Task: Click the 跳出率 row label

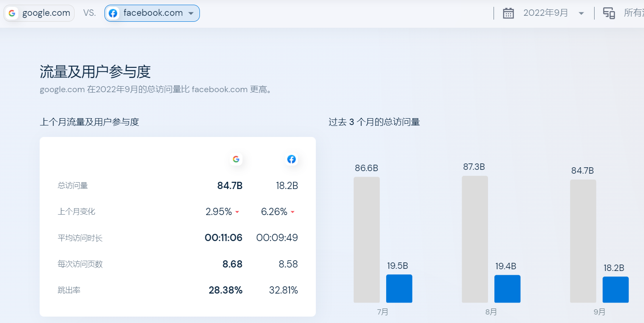Action: point(69,290)
